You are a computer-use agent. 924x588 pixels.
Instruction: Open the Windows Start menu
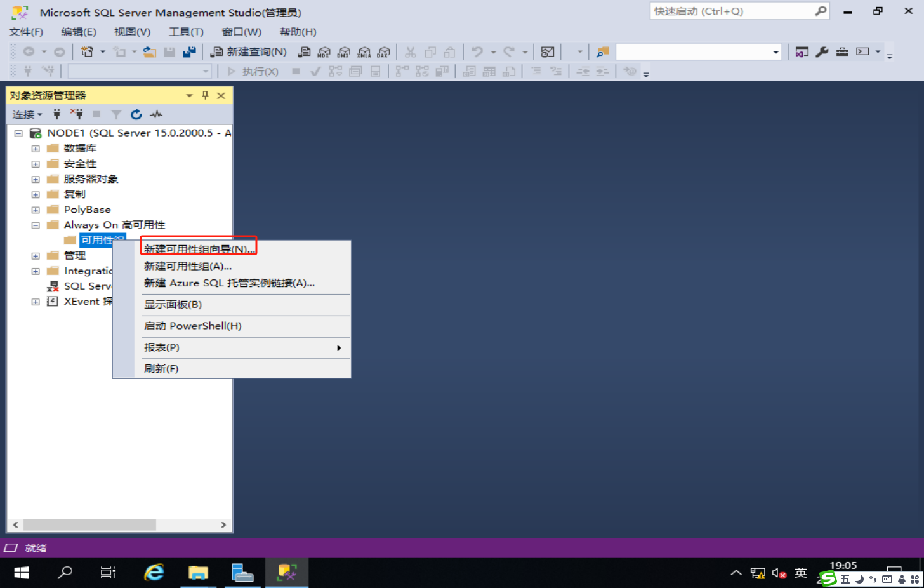(22, 573)
